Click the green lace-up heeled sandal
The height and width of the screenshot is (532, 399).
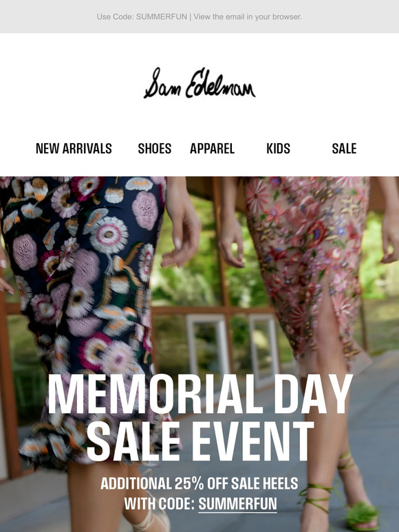click(x=362, y=516)
